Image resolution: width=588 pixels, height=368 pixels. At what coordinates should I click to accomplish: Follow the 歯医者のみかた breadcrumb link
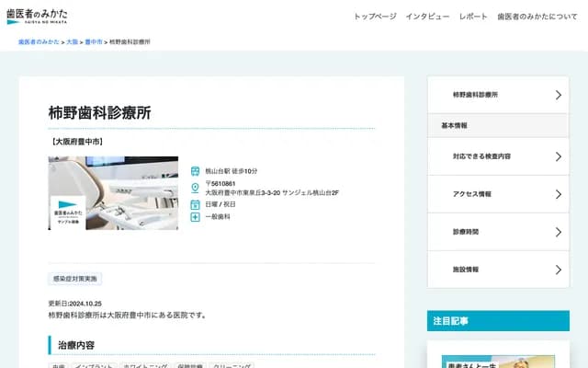pos(39,42)
